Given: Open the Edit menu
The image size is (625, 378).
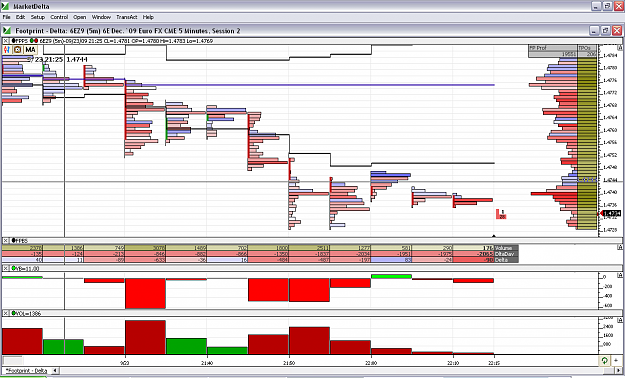Looking at the screenshot, I should coord(20,17).
